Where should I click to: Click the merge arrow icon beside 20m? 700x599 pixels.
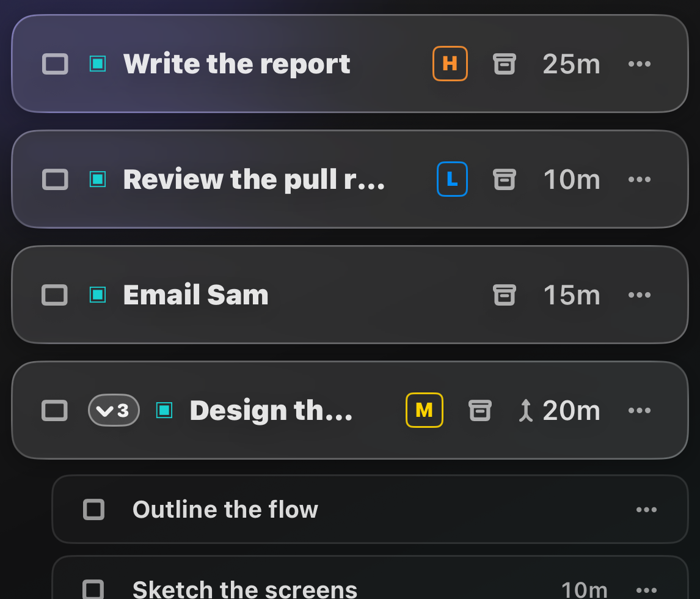pyautogui.click(x=526, y=411)
